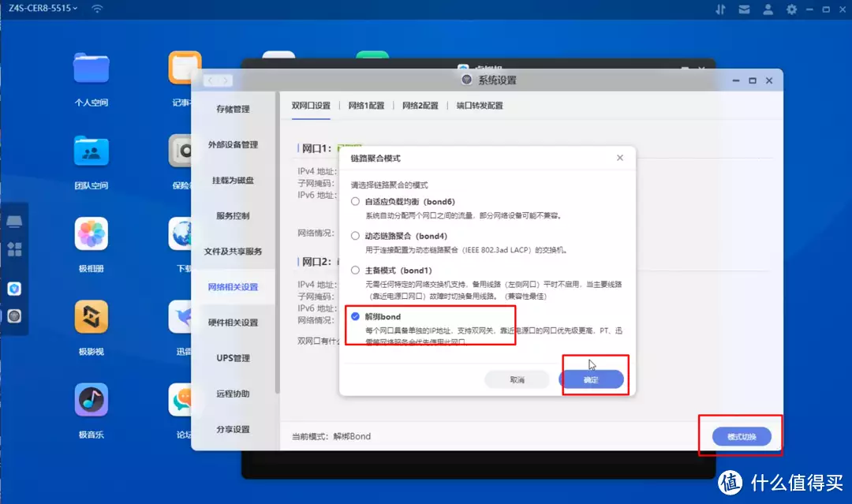Open 文件及共享服务 in settings sidebar
Screen dimensions: 852x504
(x=233, y=252)
